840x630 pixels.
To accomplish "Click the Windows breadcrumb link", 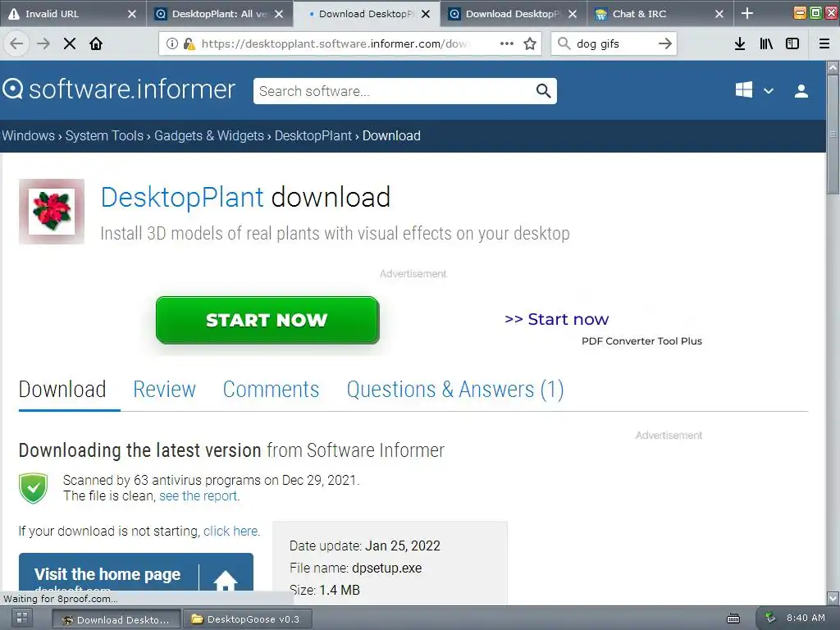I will [x=29, y=135].
